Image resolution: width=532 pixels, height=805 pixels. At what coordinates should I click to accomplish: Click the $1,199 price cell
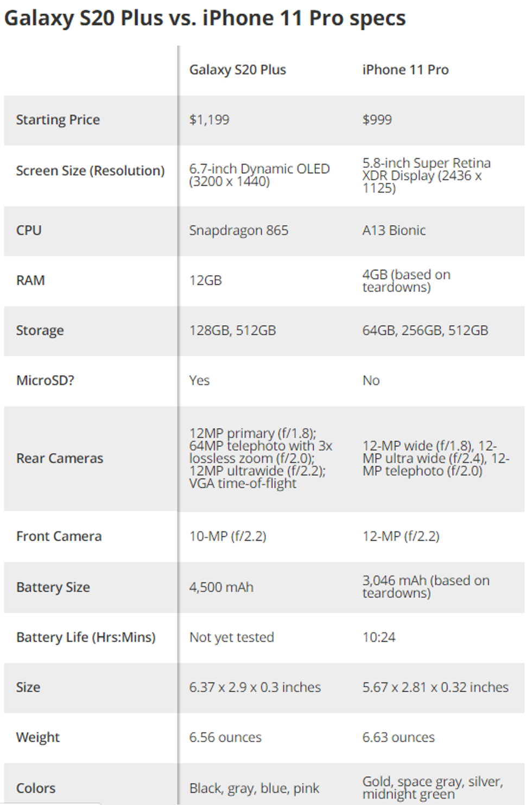click(209, 120)
